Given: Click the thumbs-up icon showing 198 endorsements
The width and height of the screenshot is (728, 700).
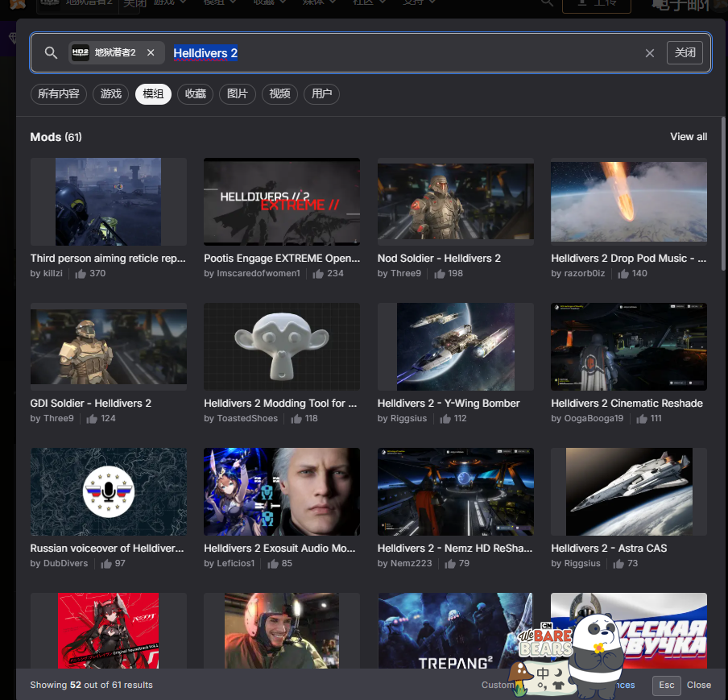Looking at the screenshot, I should click(440, 274).
